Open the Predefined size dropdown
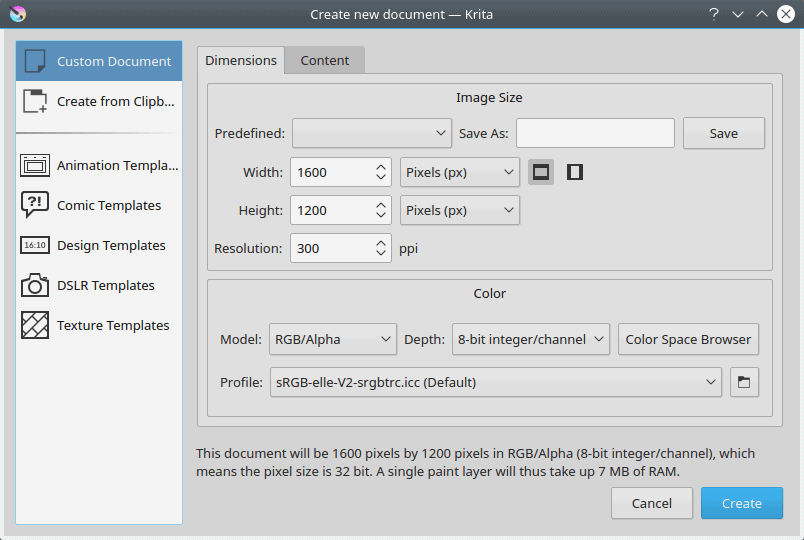This screenshot has height=540, width=804. (372, 133)
